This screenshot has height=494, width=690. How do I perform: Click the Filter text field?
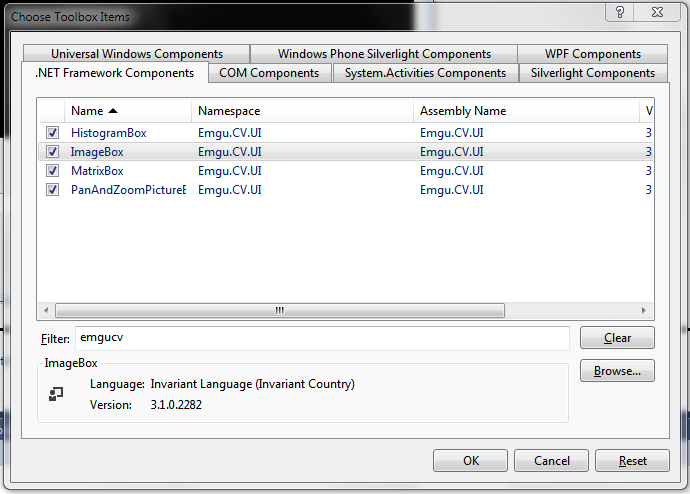pos(322,338)
